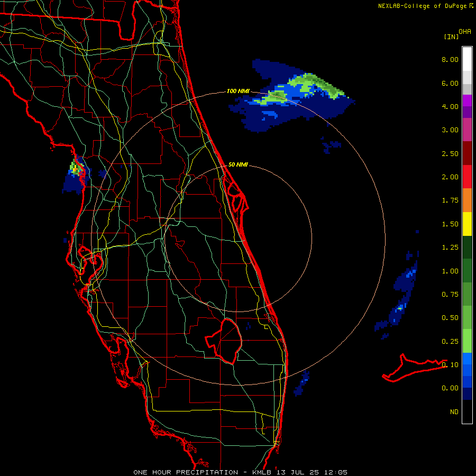The width and height of the screenshot is (476, 476).
Task: Pick the white swatch atop the legend
Action: coord(467,59)
